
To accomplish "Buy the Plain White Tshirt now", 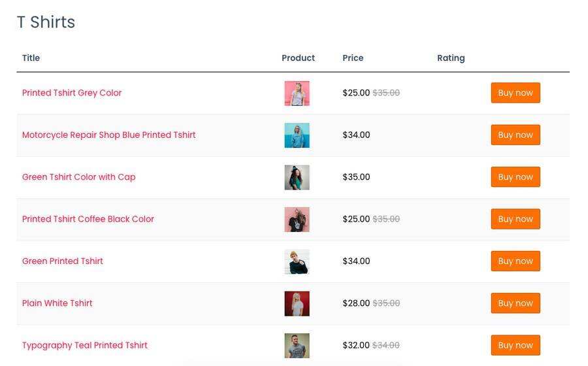I will point(515,303).
